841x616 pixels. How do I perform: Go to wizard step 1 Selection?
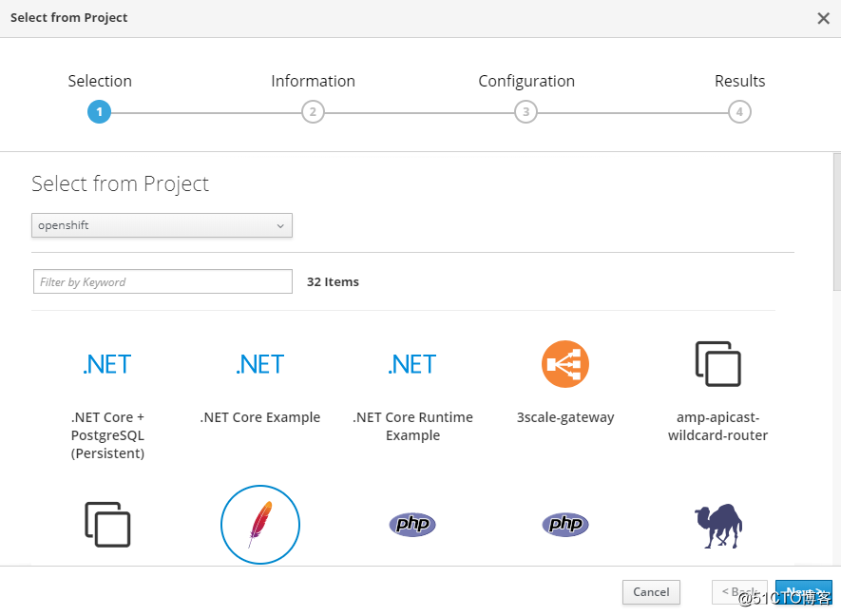pyautogui.click(x=99, y=112)
